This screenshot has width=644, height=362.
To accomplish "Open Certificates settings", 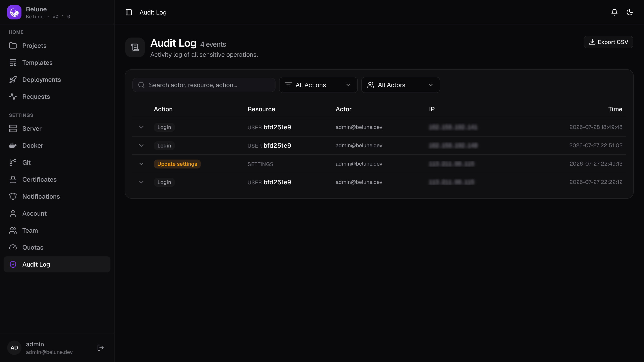I will (x=57, y=179).
